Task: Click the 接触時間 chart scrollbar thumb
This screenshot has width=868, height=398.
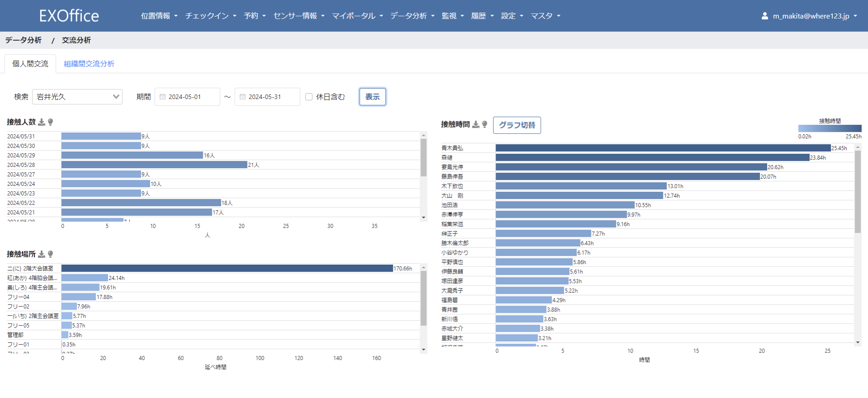Action: point(858,192)
